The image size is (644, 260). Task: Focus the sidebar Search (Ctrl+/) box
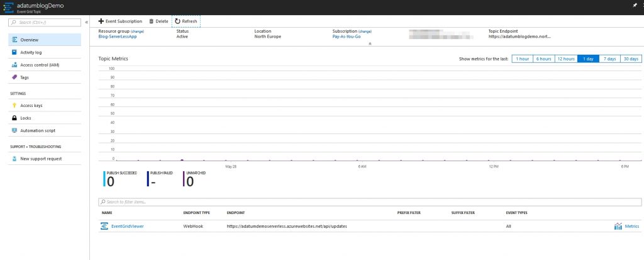click(45, 22)
